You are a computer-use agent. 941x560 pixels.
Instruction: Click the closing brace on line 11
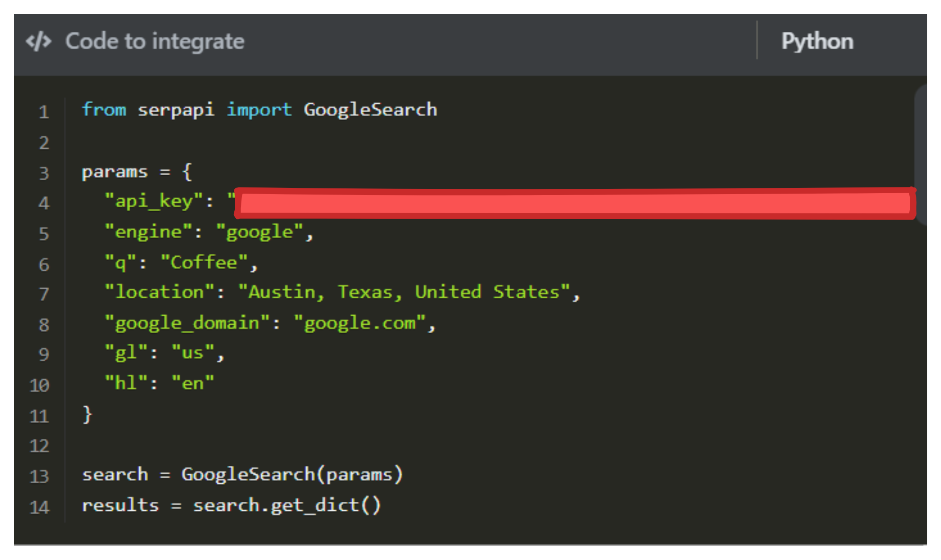pyautogui.click(x=87, y=414)
